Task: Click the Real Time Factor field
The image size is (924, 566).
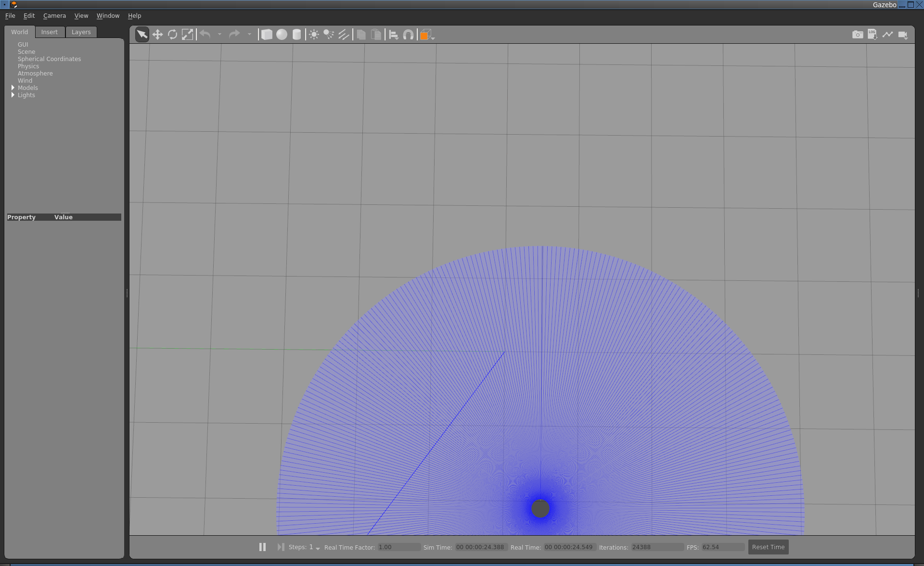Action: [398, 547]
